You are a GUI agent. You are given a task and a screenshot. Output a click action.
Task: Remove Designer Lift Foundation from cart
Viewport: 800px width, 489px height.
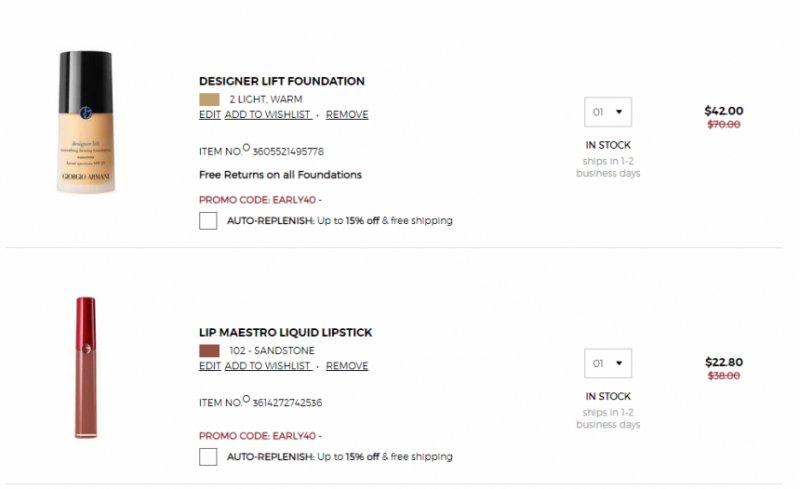pos(347,115)
